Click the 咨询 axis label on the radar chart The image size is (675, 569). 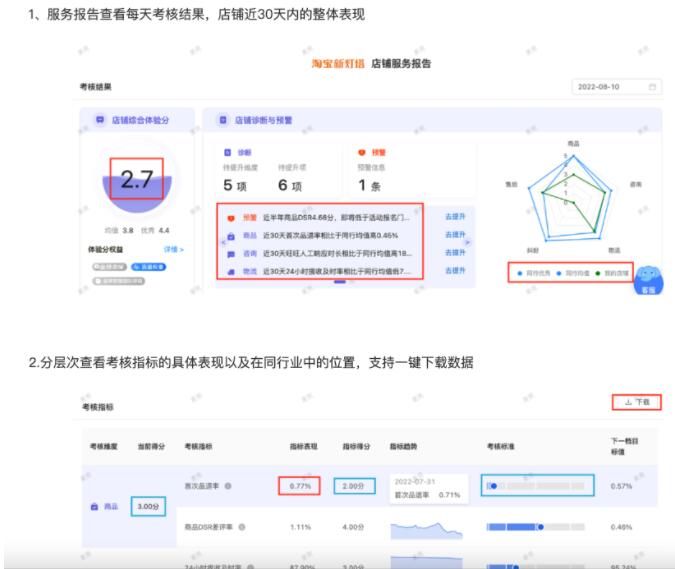click(636, 184)
